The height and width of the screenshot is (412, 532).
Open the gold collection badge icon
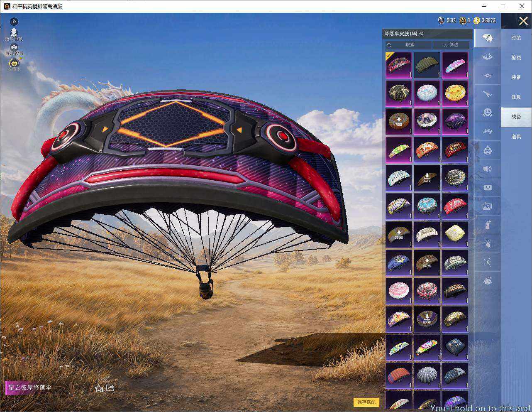tap(14, 63)
